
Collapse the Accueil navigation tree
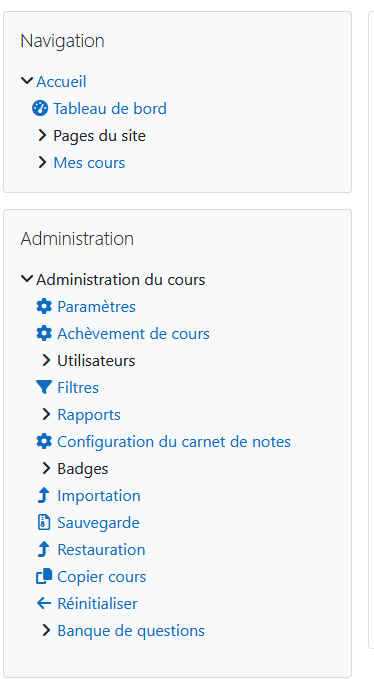(27, 81)
